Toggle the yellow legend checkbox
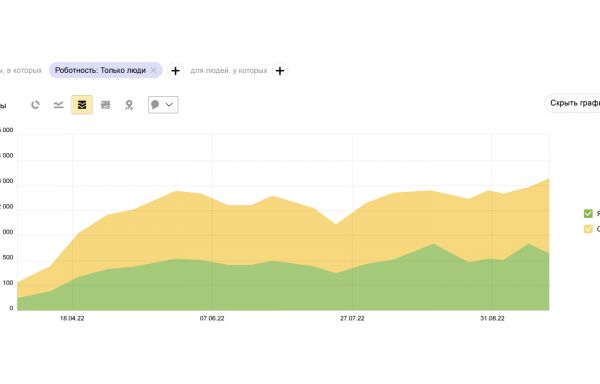 pos(588,229)
